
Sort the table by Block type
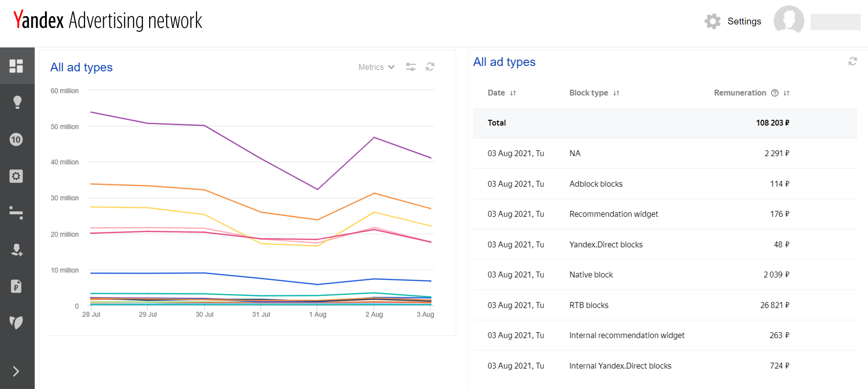(x=616, y=93)
